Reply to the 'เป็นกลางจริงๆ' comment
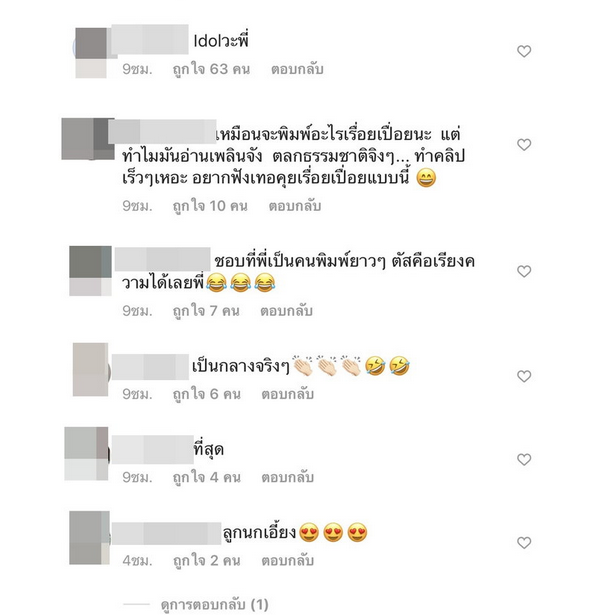Screen dimensions: 597x615 288,394
